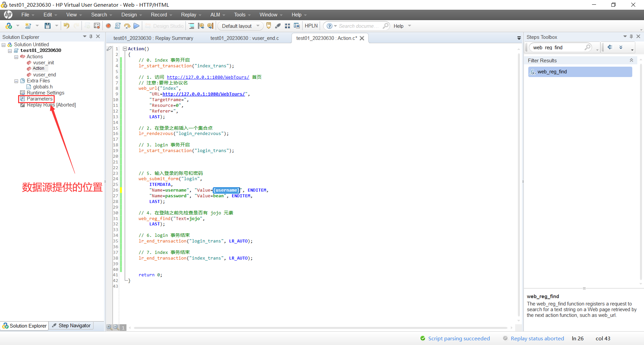Image resolution: width=644 pixels, height=345 pixels.
Task: Switch to the Step Navigator tab
Action: 71,326
